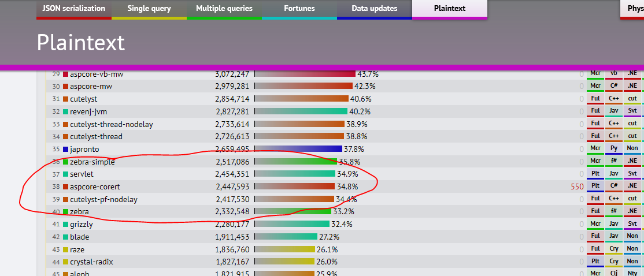Click the cutelyst-pf-nodelay framework name
644x276 pixels.
pyautogui.click(x=104, y=200)
